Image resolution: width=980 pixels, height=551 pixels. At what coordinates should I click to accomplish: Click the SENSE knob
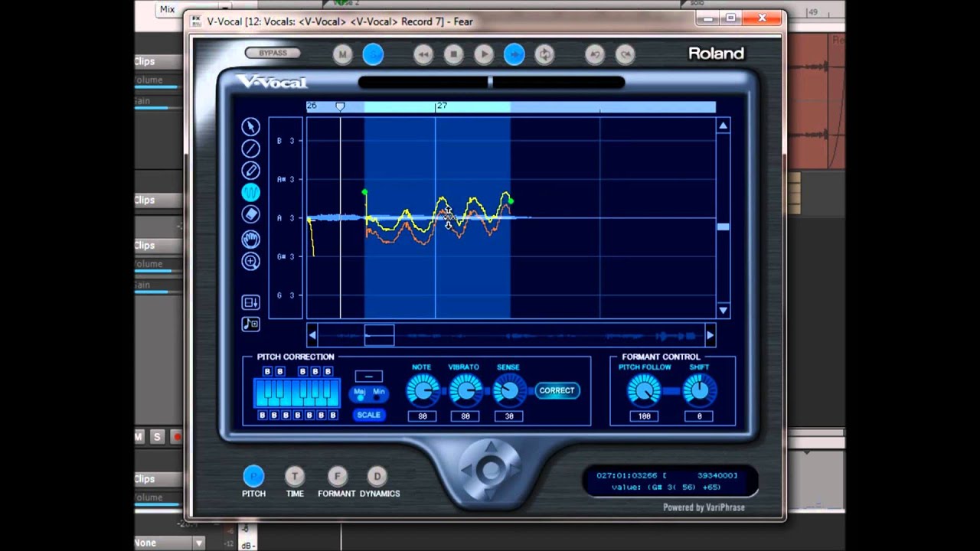click(508, 392)
